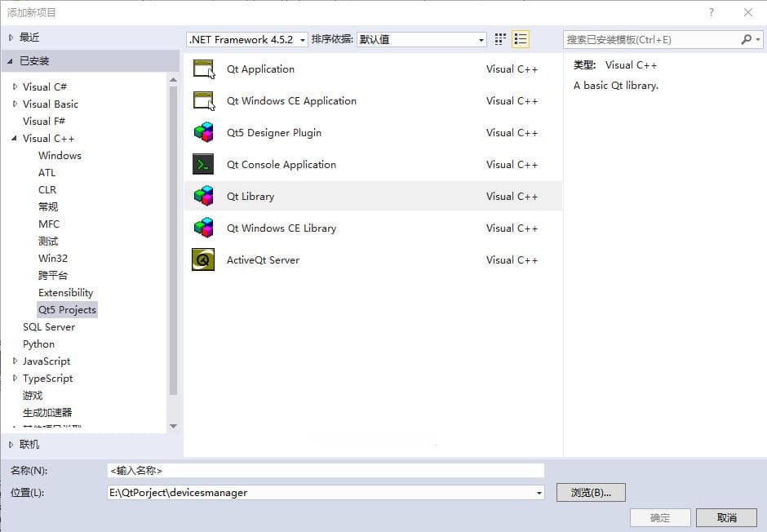Open the help question mark button
767x532 pixels.
[x=712, y=13]
